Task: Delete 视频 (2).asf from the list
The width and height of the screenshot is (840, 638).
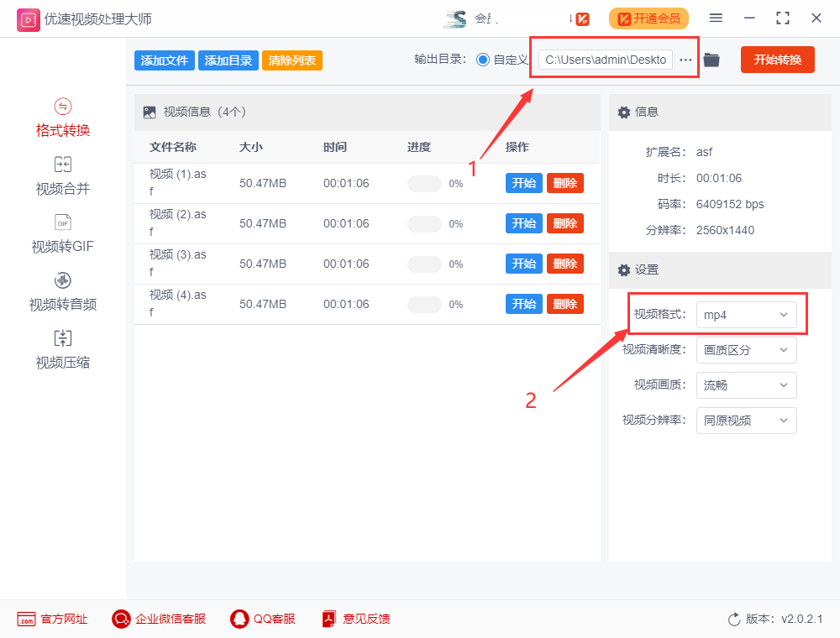Action: 564,223
